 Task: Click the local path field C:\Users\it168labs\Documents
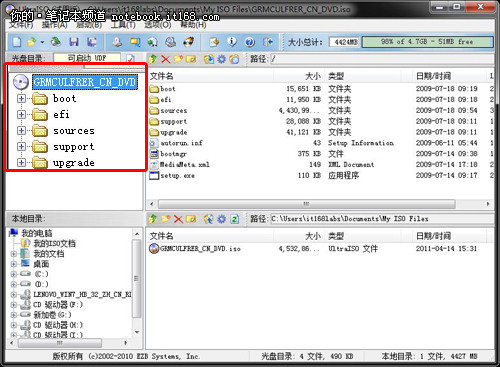pyautogui.click(x=382, y=219)
